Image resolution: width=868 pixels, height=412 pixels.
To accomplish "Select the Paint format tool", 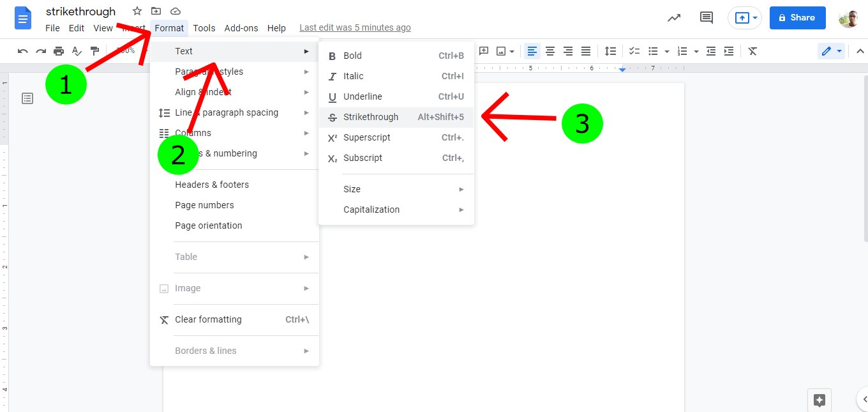I will click(95, 51).
